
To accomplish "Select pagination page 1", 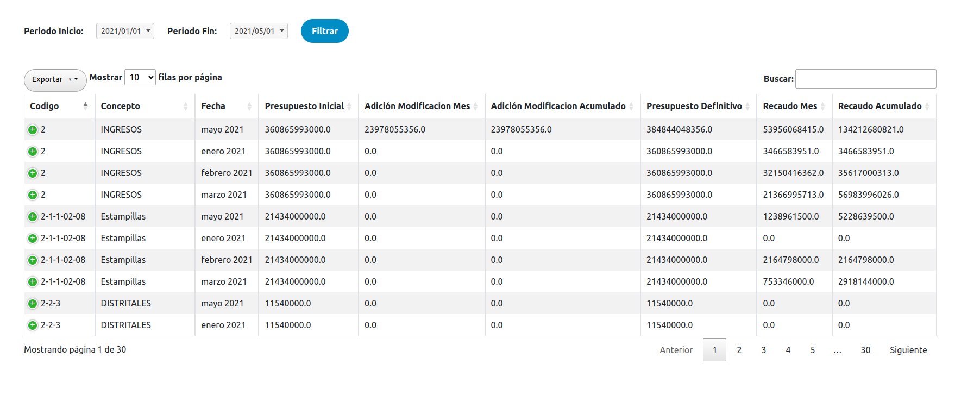I will tap(714, 350).
